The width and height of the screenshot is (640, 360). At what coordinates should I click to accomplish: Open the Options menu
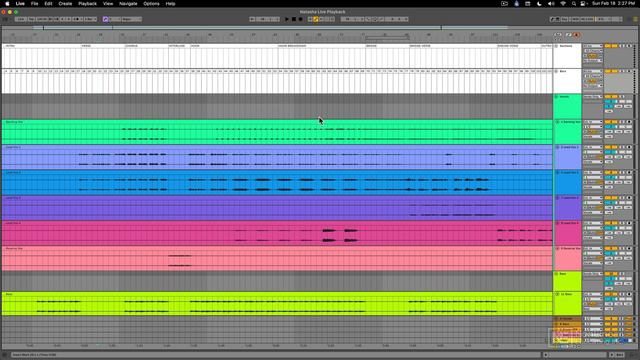[151, 4]
